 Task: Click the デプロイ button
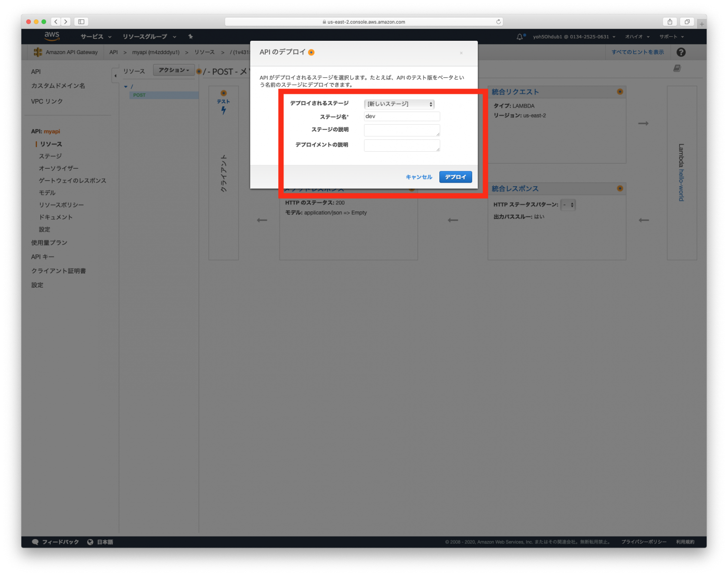click(455, 176)
